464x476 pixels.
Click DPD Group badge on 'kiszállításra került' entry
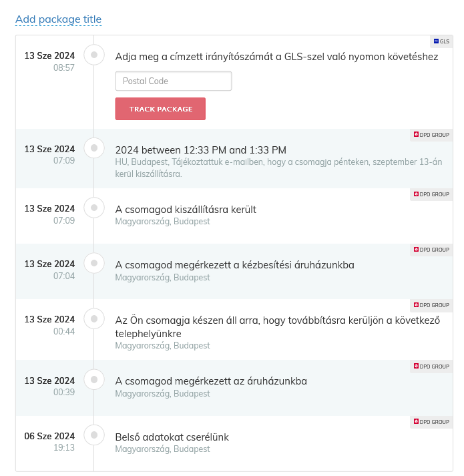tap(431, 194)
